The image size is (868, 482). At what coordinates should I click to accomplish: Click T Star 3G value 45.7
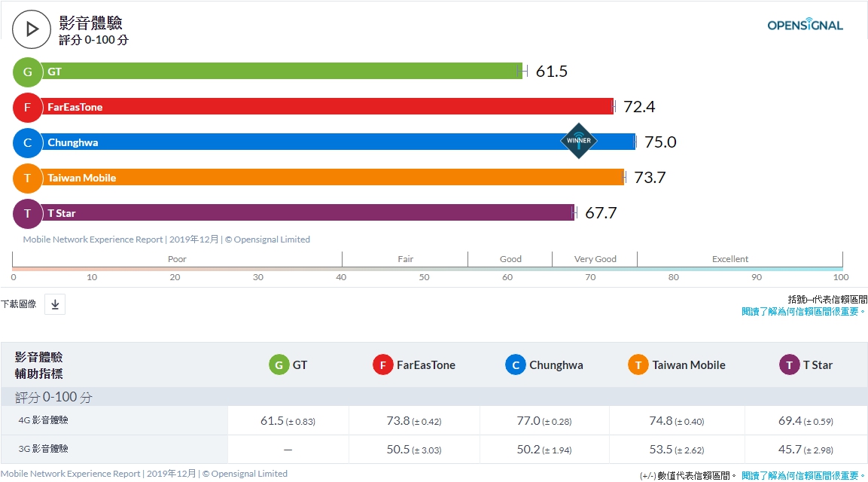pyautogui.click(x=806, y=450)
